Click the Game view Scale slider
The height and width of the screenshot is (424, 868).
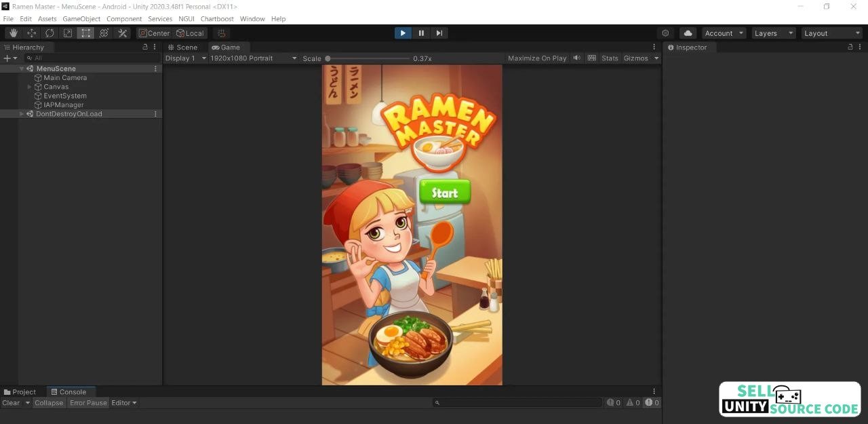[368, 58]
